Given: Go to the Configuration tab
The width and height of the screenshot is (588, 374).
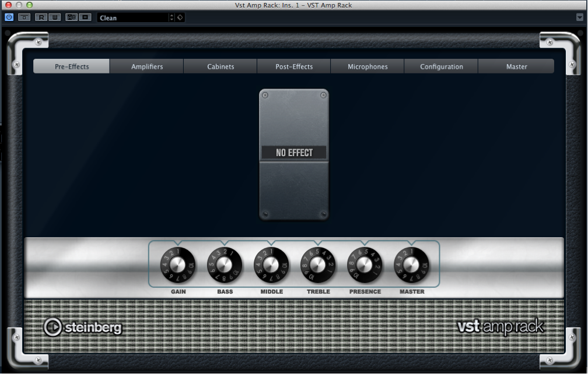Looking at the screenshot, I should tap(440, 66).
